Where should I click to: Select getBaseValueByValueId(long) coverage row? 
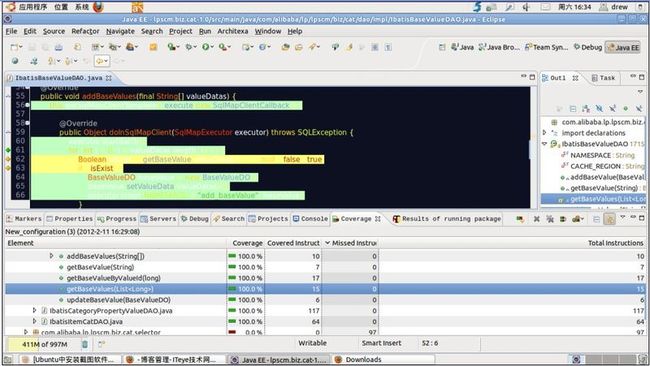[325, 278]
